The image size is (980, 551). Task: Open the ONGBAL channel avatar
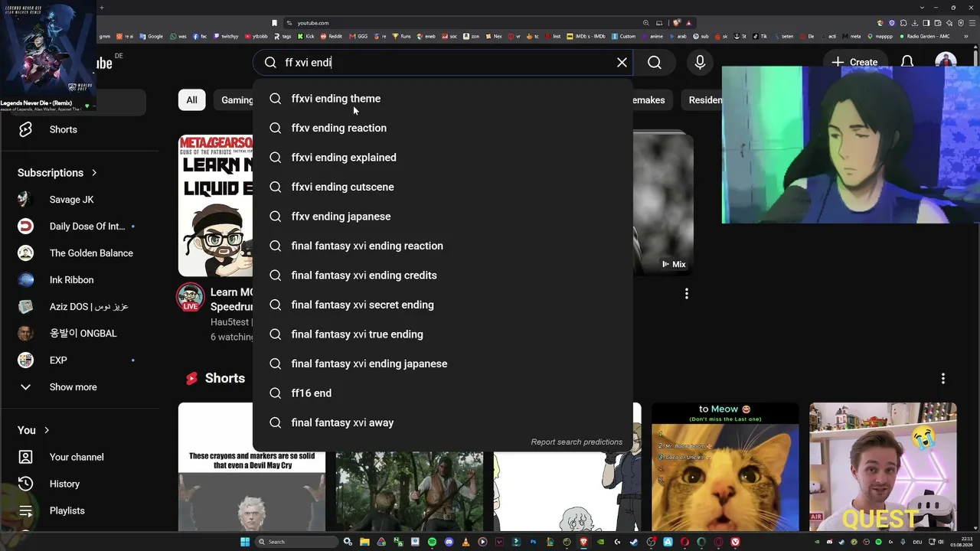[x=25, y=334]
